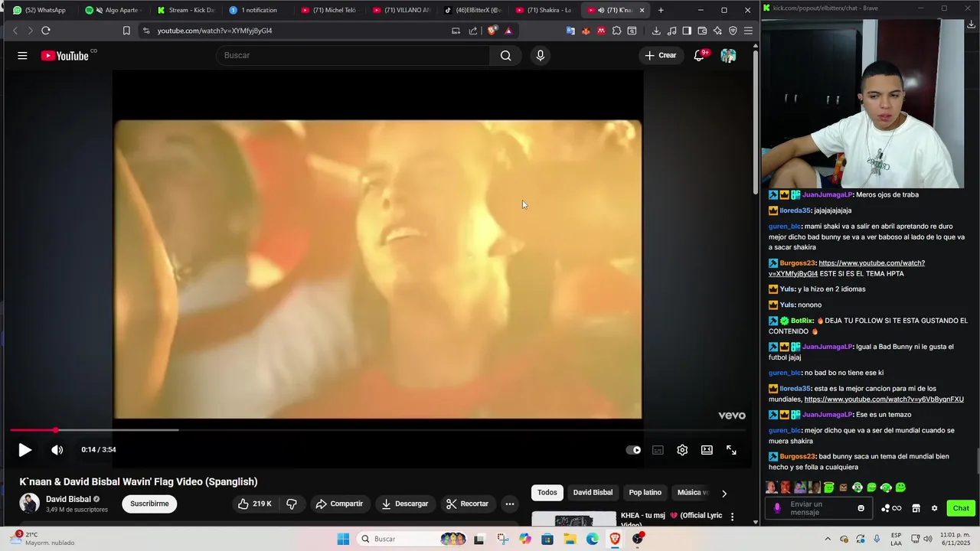Select the David Bisbal filter chip
Screen dimensions: 980x551
593,493
